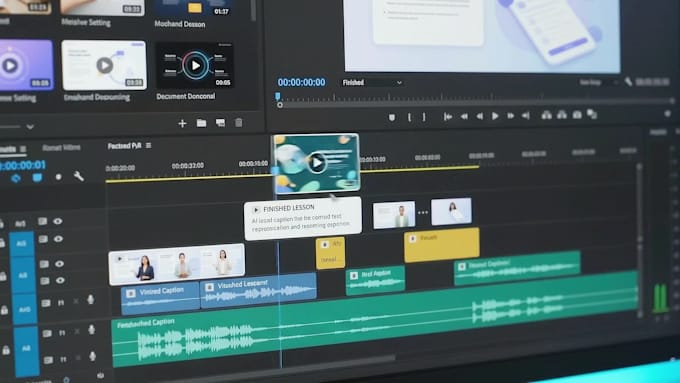Toggle the eye on the topmost video track
Viewport: 680px width, 383px height.
58,221
